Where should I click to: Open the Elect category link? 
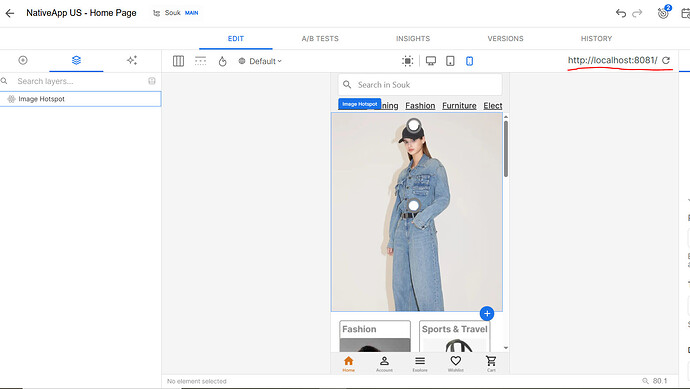[x=493, y=106]
